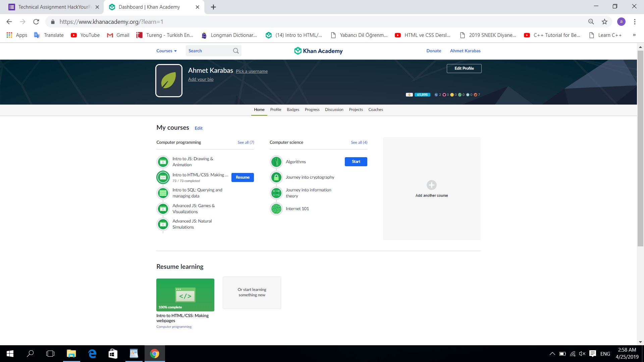This screenshot has height=362, width=644.
Task: Open the Action Center notifications icon
Action: pyautogui.click(x=593, y=354)
